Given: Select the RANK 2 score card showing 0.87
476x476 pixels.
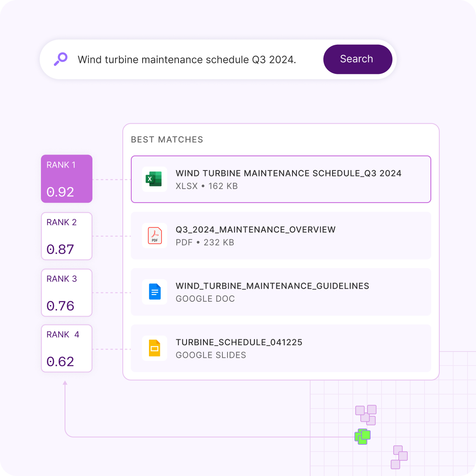Looking at the screenshot, I should click(x=66, y=236).
